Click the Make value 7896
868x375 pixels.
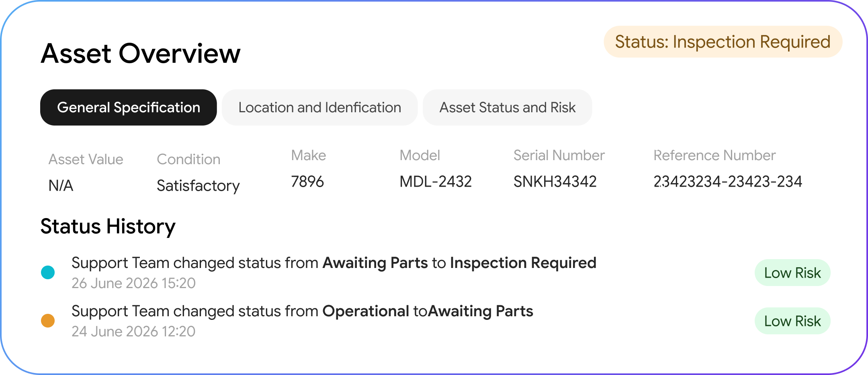(307, 182)
